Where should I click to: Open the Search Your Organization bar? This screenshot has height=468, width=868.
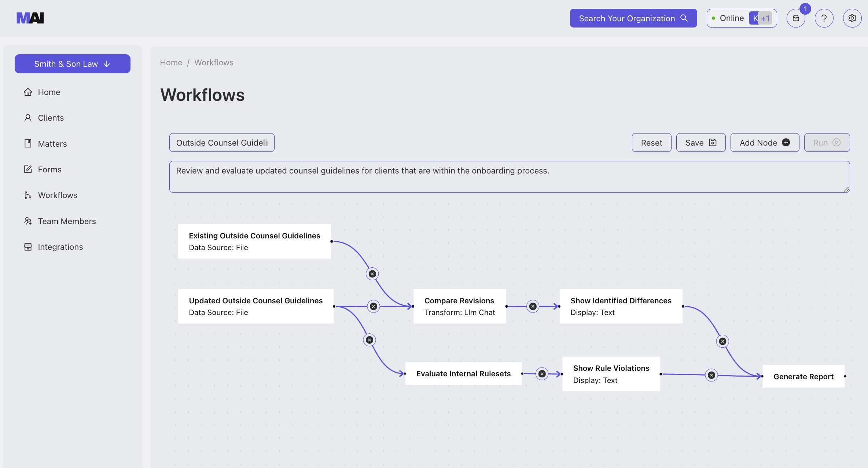tap(633, 18)
